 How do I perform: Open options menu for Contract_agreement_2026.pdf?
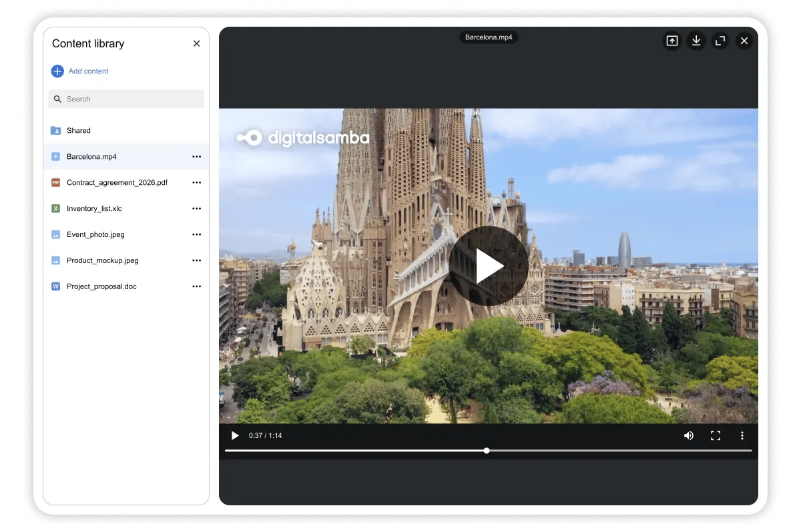pos(196,182)
